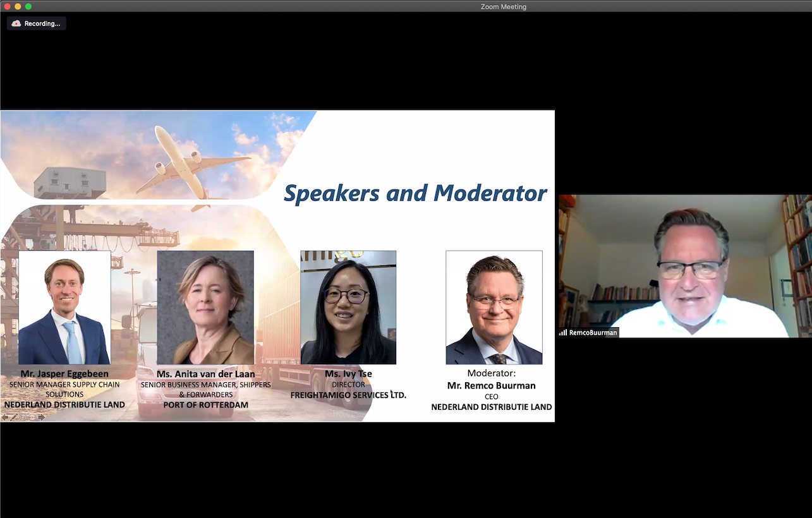The width and height of the screenshot is (812, 518).
Task: Click the RemcoBuurman participant name label
Action: point(593,332)
